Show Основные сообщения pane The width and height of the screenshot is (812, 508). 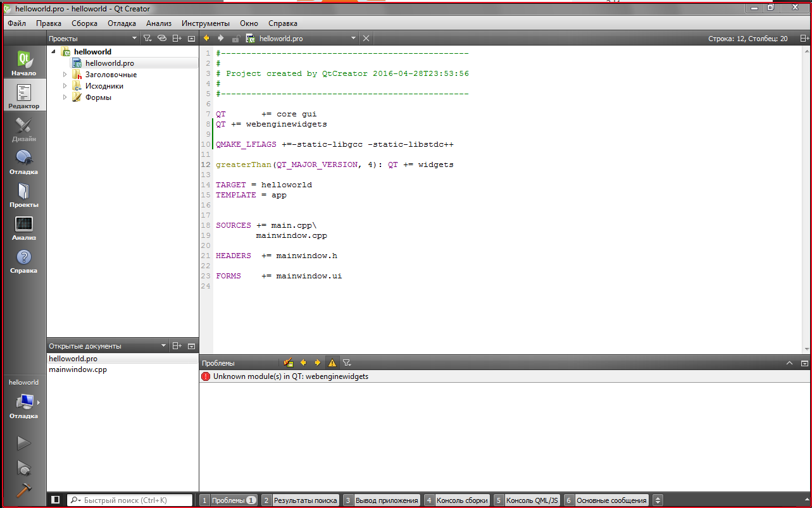point(606,500)
